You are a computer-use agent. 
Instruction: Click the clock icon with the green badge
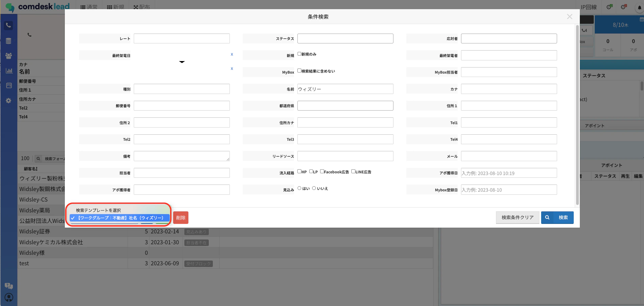coord(609,7)
